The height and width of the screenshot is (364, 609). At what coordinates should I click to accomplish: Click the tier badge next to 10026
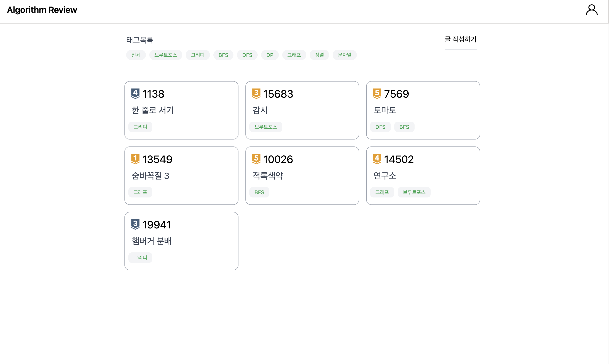tap(256, 159)
